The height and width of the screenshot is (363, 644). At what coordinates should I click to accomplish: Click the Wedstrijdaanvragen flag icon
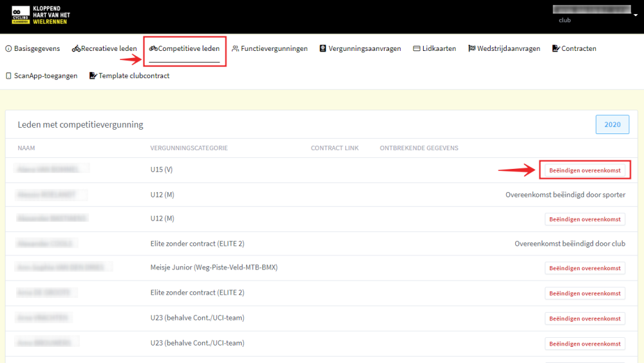[472, 48]
